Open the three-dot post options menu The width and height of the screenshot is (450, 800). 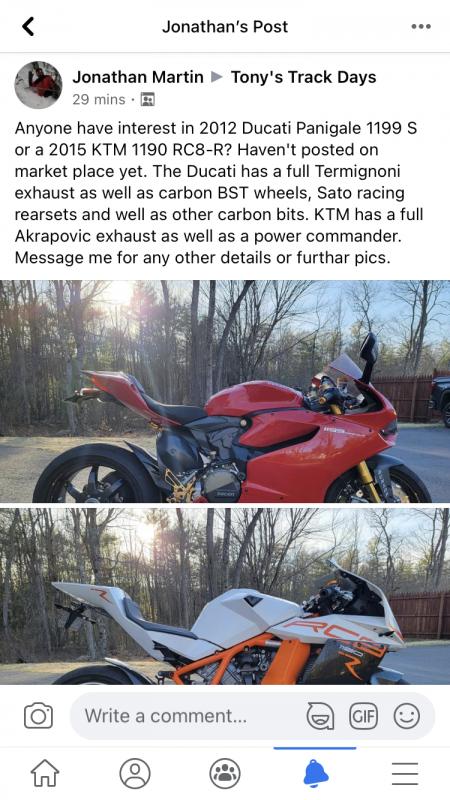[x=421, y=27]
